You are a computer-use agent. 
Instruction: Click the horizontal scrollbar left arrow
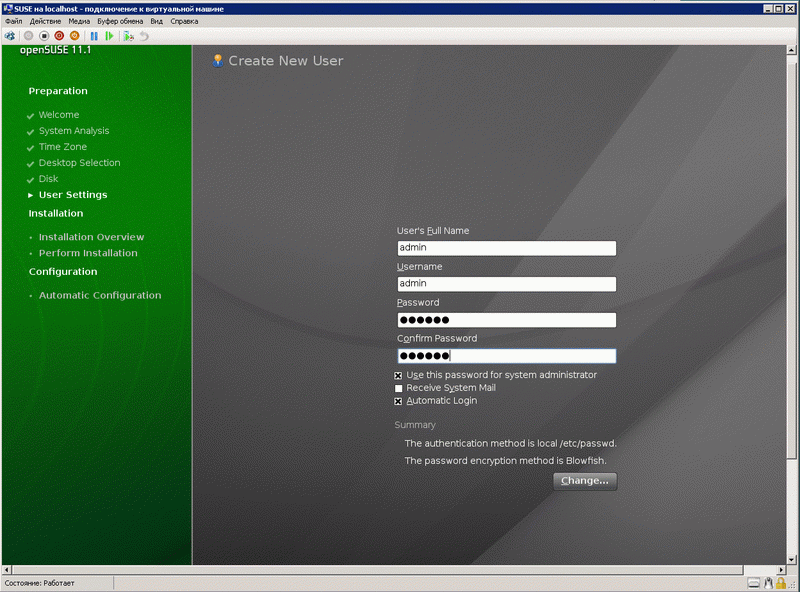[7, 569]
